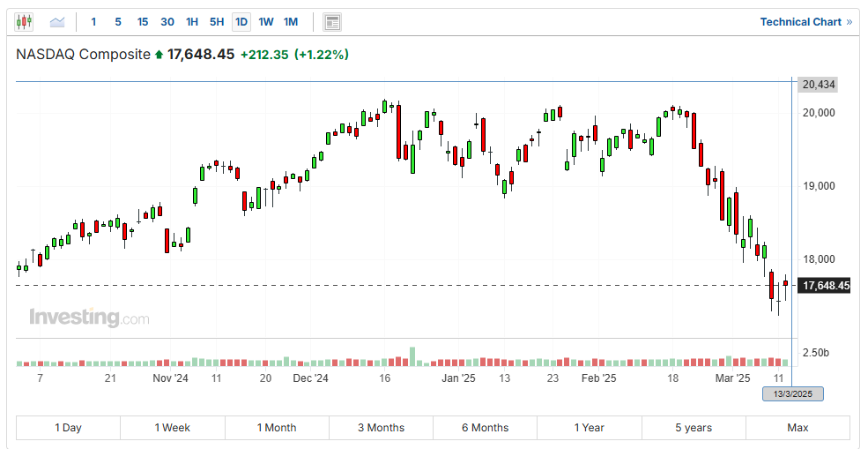Open the Technical Chart link
Image resolution: width=868 pixels, height=449 pixels.
coord(805,21)
